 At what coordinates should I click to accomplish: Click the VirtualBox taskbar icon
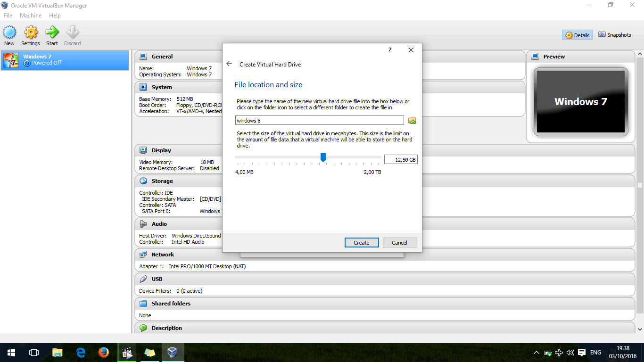click(172, 353)
